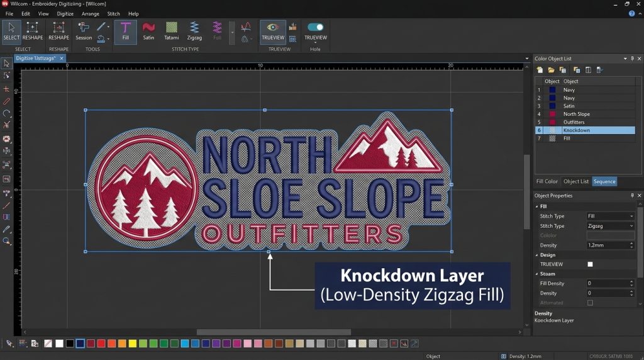Expand the stitch type gallery dropdown

click(232, 33)
